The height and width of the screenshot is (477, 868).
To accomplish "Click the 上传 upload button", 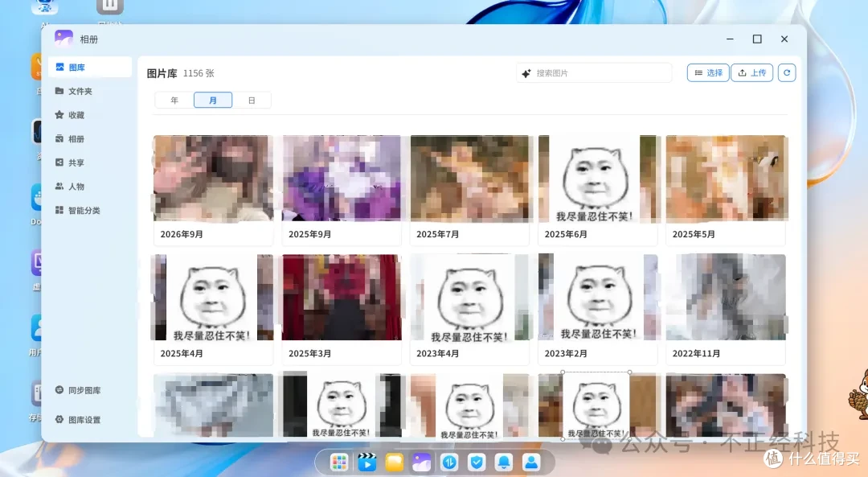I will point(751,72).
